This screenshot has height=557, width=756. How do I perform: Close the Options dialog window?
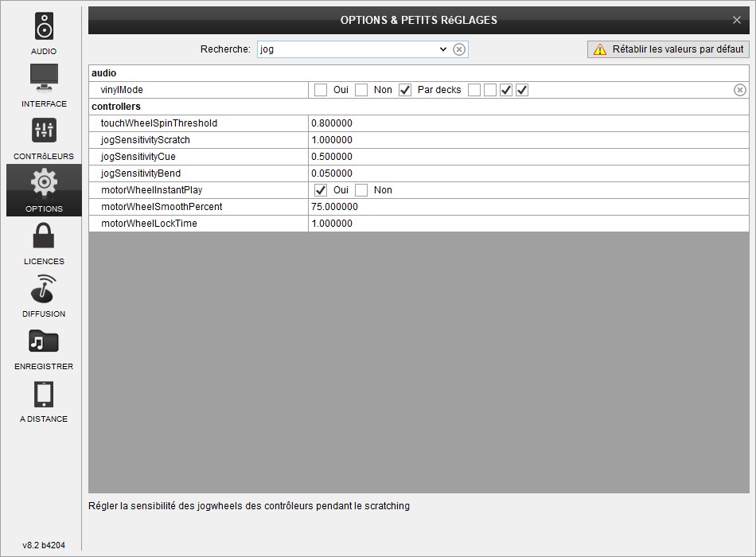[x=736, y=20]
